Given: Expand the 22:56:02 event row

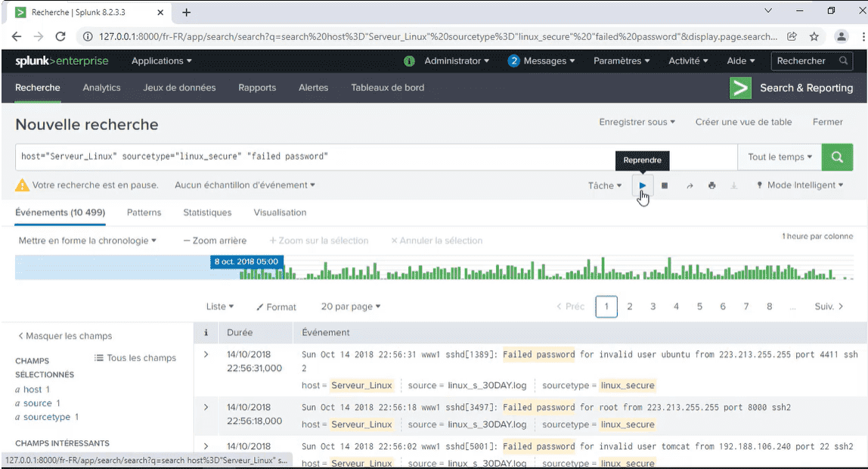Looking at the screenshot, I should click(206, 446).
